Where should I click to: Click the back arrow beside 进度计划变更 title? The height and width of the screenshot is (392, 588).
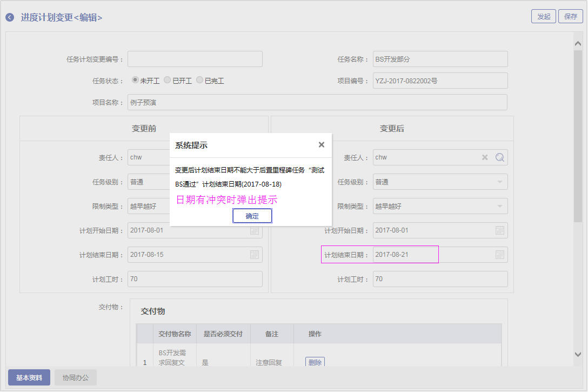pos(10,17)
